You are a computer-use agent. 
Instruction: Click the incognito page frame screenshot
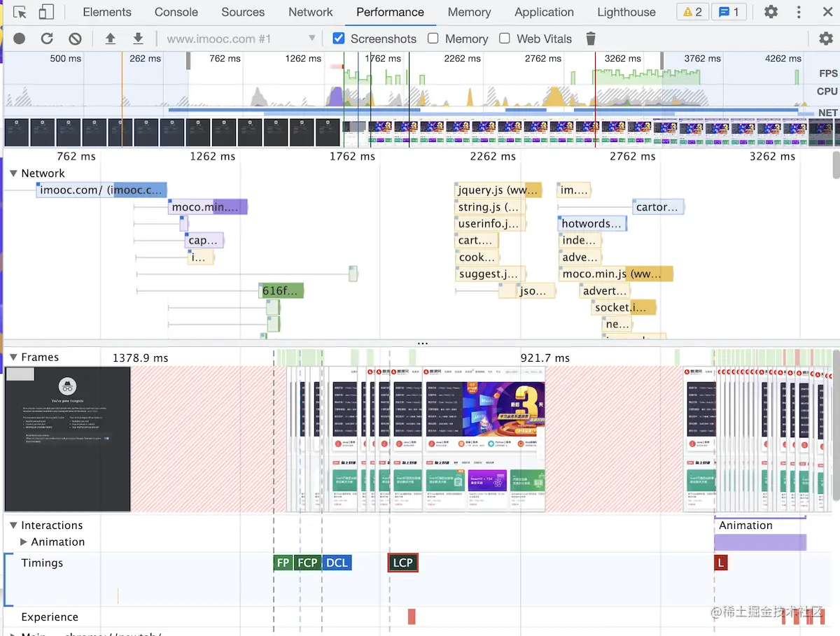tap(67, 439)
